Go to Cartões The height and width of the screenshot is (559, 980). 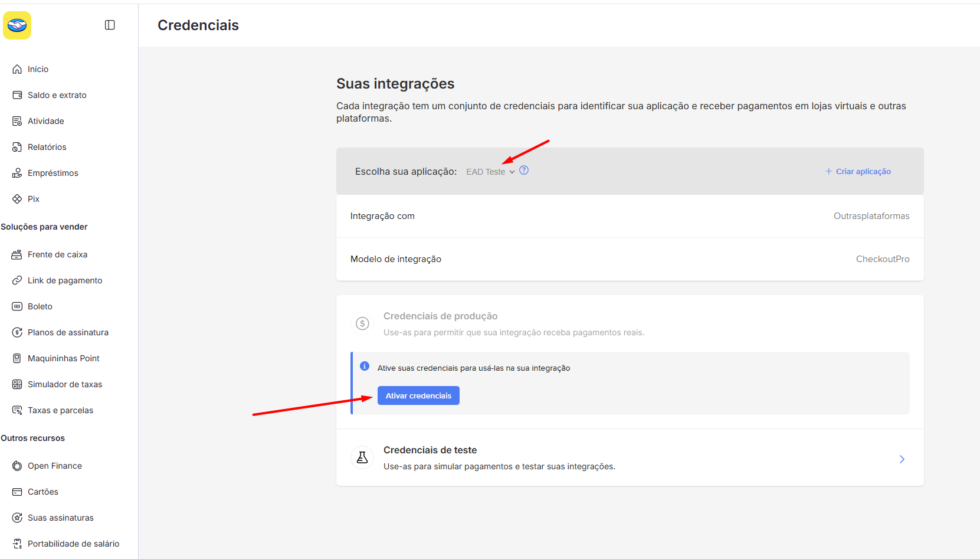click(x=43, y=492)
